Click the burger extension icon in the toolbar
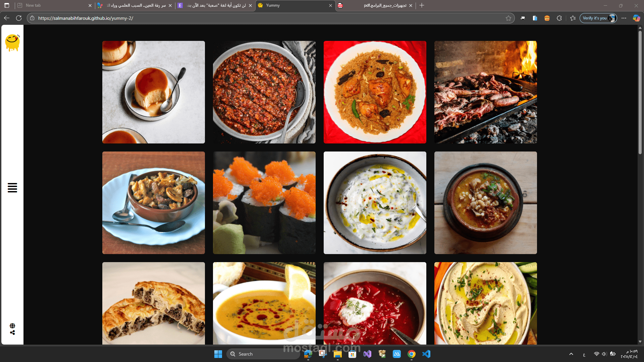The width and height of the screenshot is (644, 362). pos(547,18)
